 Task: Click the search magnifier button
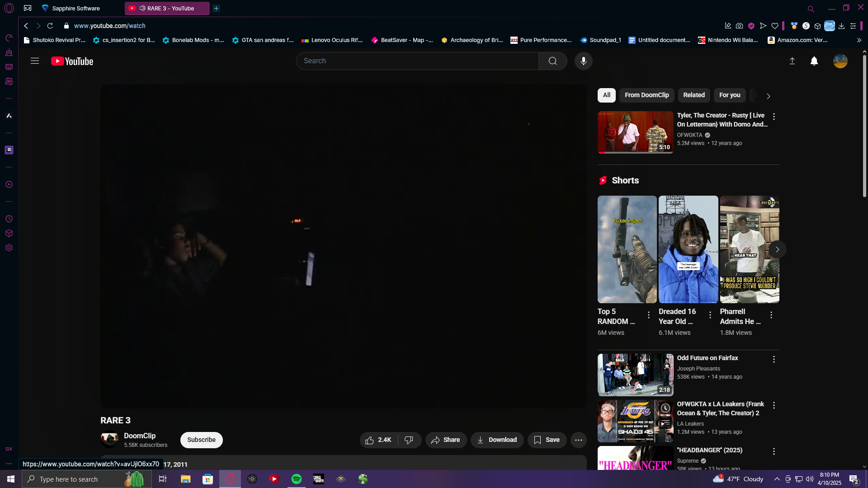(552, 61)
